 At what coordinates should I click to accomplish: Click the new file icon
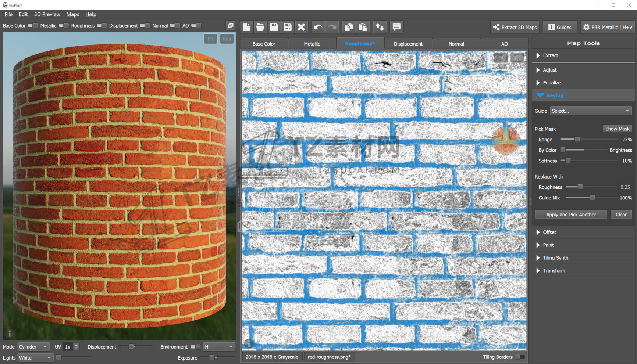coord(246,27)
